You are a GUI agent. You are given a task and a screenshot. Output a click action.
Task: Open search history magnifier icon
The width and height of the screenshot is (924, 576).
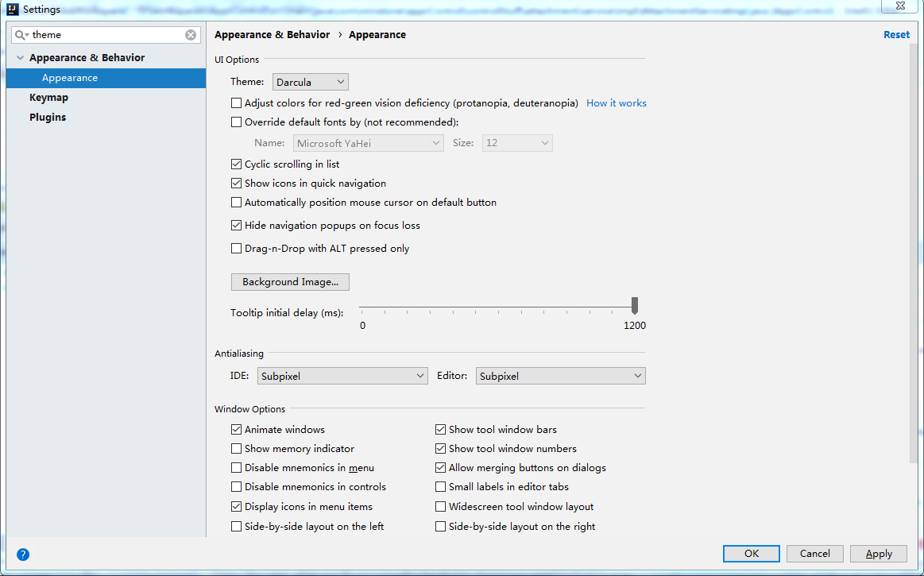[21, 35]
